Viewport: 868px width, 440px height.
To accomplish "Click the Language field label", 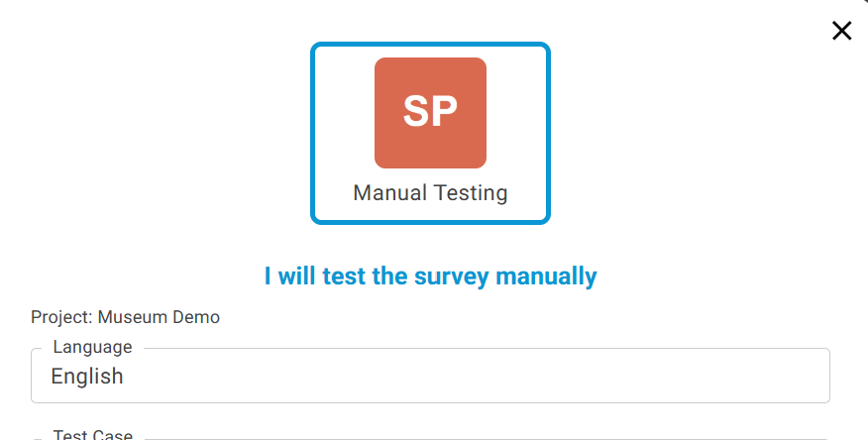I will pos(92,347).
